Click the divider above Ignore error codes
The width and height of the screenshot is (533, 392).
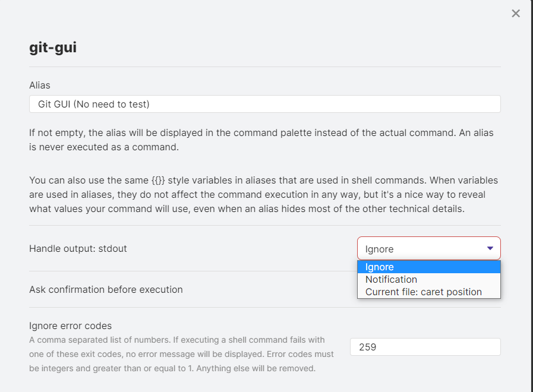[x=265, y=308]
